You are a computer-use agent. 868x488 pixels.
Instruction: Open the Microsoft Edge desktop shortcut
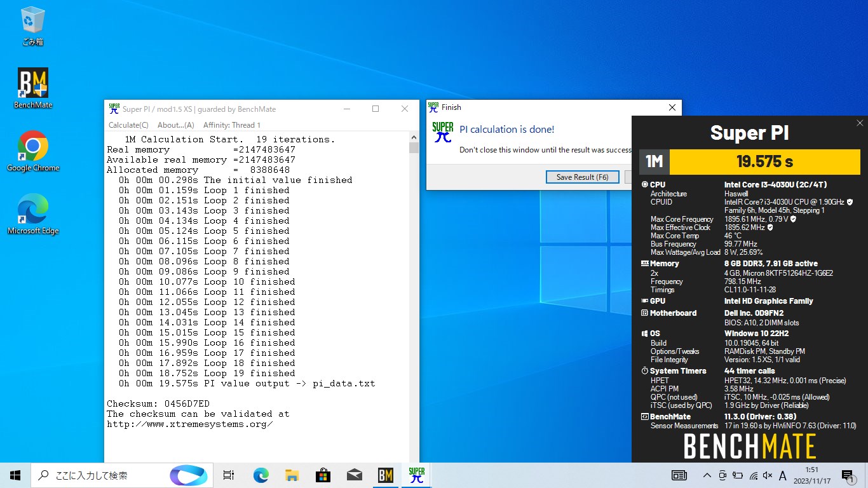tap(33, 214)
